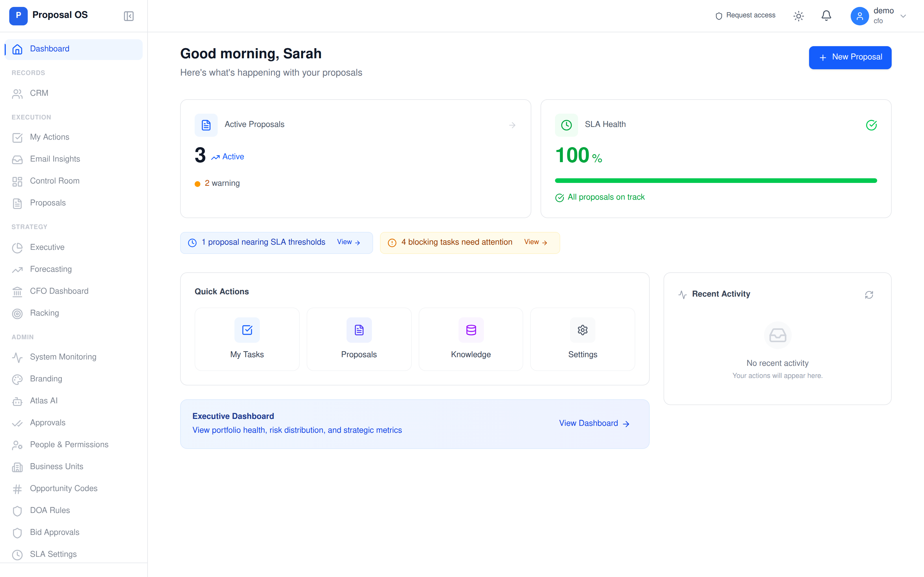This screenshot has width=924, height=577.
Task: Open Atlas AI from the sidebar
Action: (43, 401)
